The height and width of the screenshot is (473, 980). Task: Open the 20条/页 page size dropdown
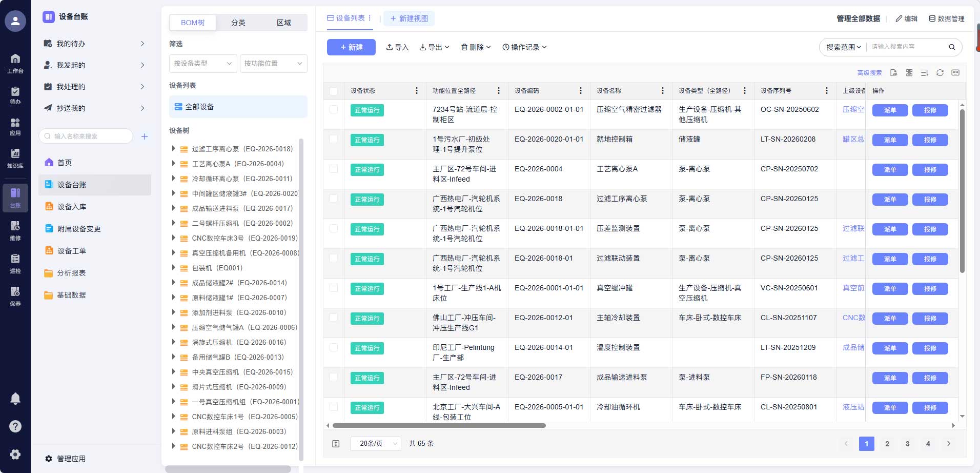[x=375, y=444]
